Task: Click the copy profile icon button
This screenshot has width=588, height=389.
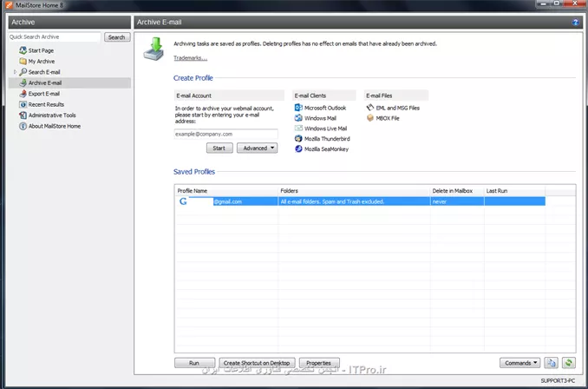Action: pyautogui.click(x=552, y=363)
